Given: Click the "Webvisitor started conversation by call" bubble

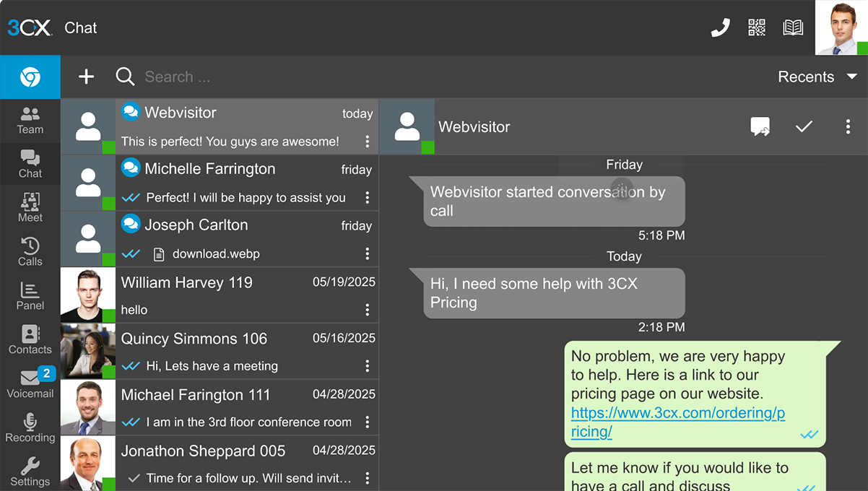Looking at the screenshot, I should point(554,201).
